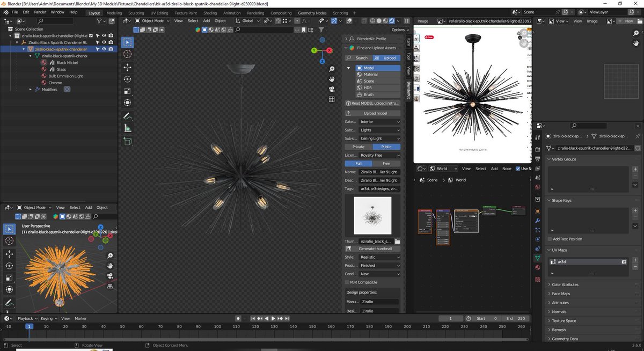This screenshot has height=351, width=644.
Task: Click the filter funnel icon in Outliner
Action: tap(100, 21)
